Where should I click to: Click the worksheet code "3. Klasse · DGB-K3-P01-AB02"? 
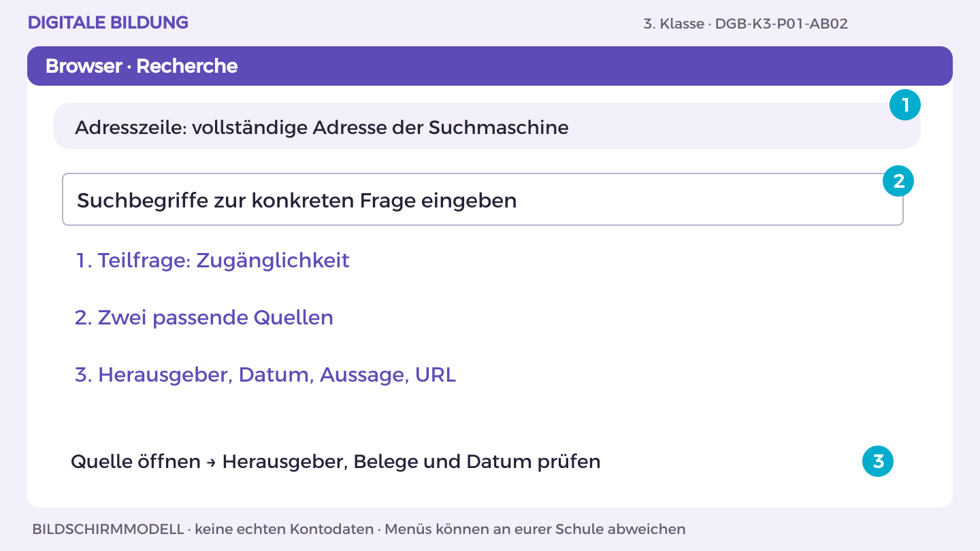[x=745, y=24]
